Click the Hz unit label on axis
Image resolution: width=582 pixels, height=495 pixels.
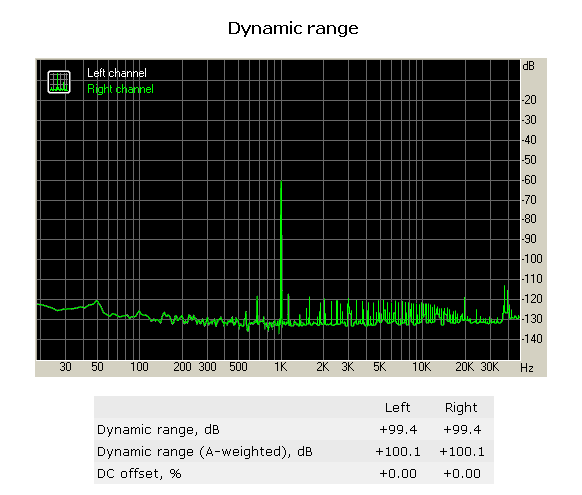[x=527, y=368]
